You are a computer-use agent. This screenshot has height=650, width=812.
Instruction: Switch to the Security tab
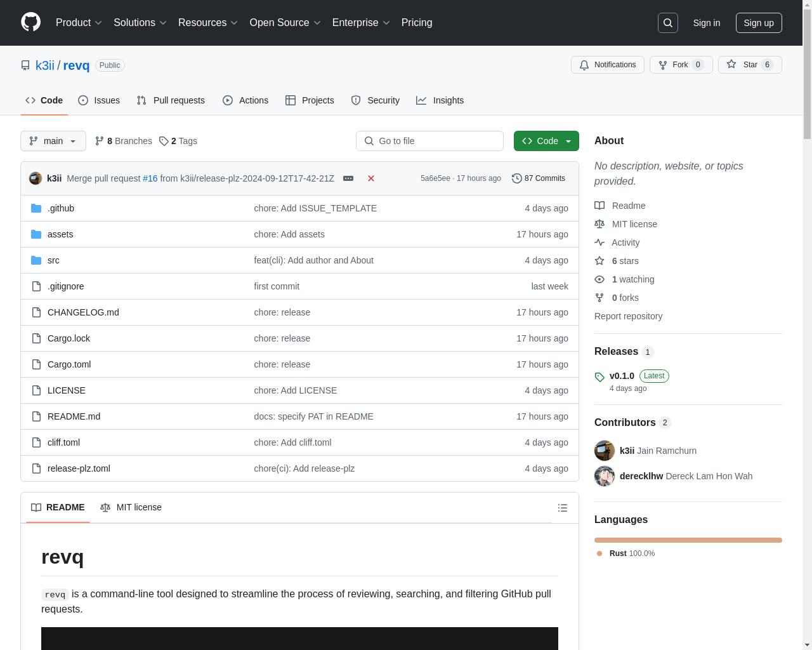tap(376, 100)
